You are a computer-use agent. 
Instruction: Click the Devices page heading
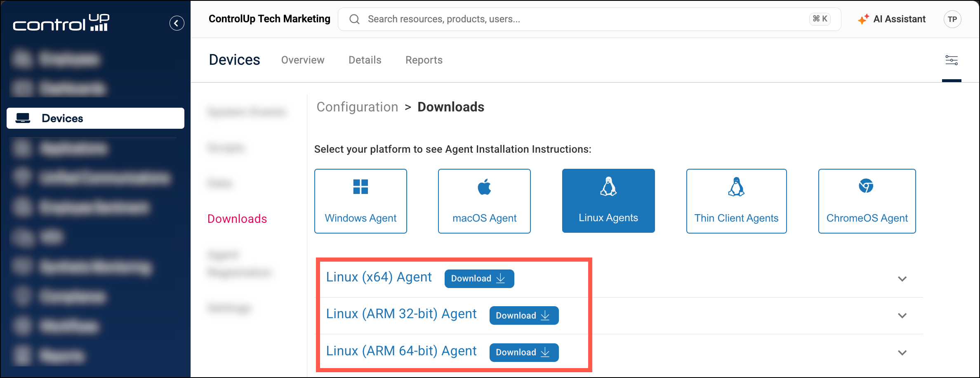[x=234, y=60]
